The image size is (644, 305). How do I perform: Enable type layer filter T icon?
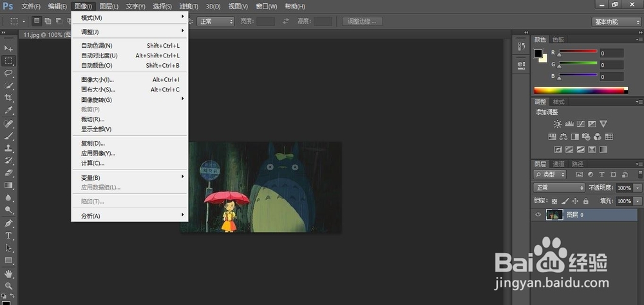pos(601,174)
